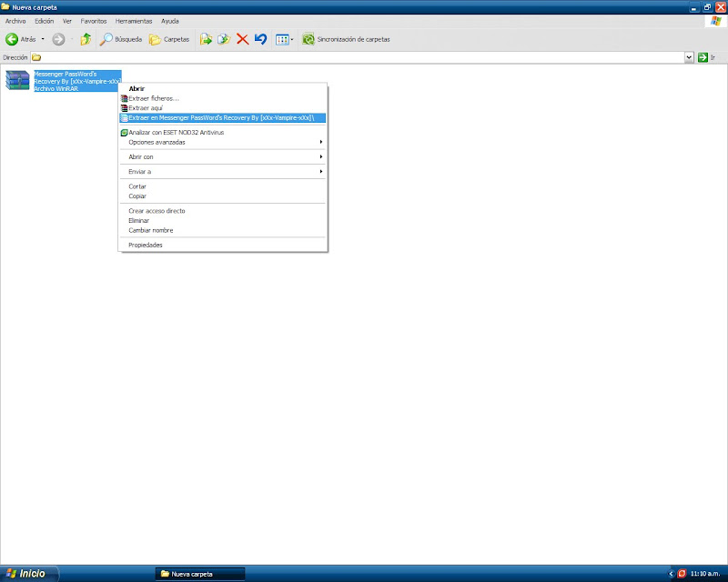The image size is (728, 582).
Task: Click the folder icon in title bar
Action: (x=5, y=7)
